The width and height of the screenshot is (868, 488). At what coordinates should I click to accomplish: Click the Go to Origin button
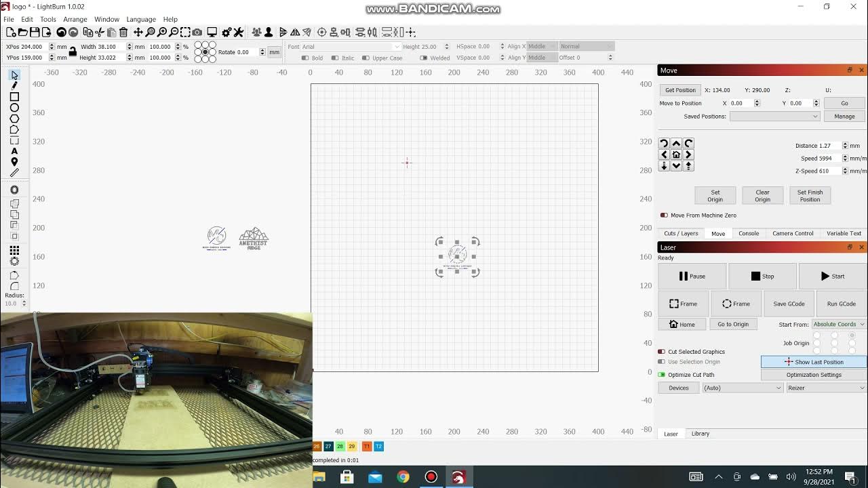point(733,324)
